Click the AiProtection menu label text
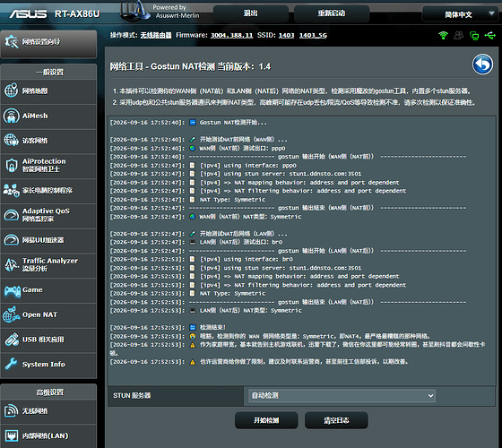 coord(44,165)
